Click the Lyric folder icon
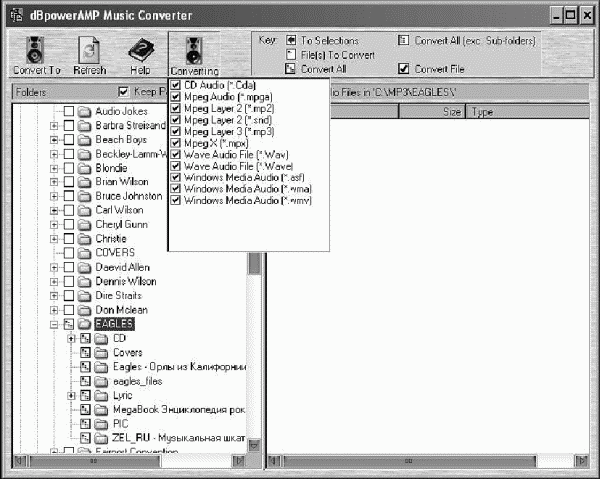The height and width of the screenshot is (479, 600). click(101, 396)
